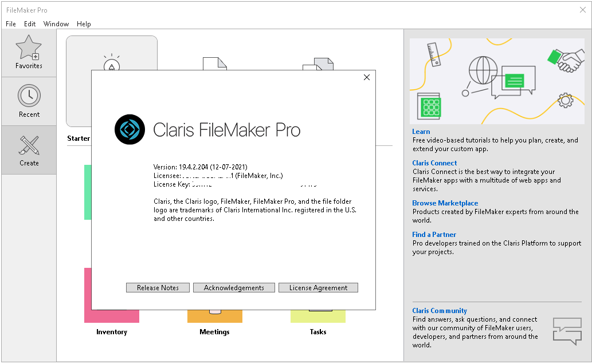
Task: Open the Window menu
Action: 56,24
